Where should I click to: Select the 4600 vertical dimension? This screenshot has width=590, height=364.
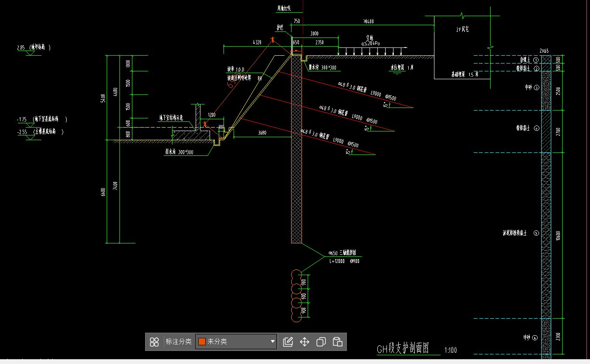115,92
